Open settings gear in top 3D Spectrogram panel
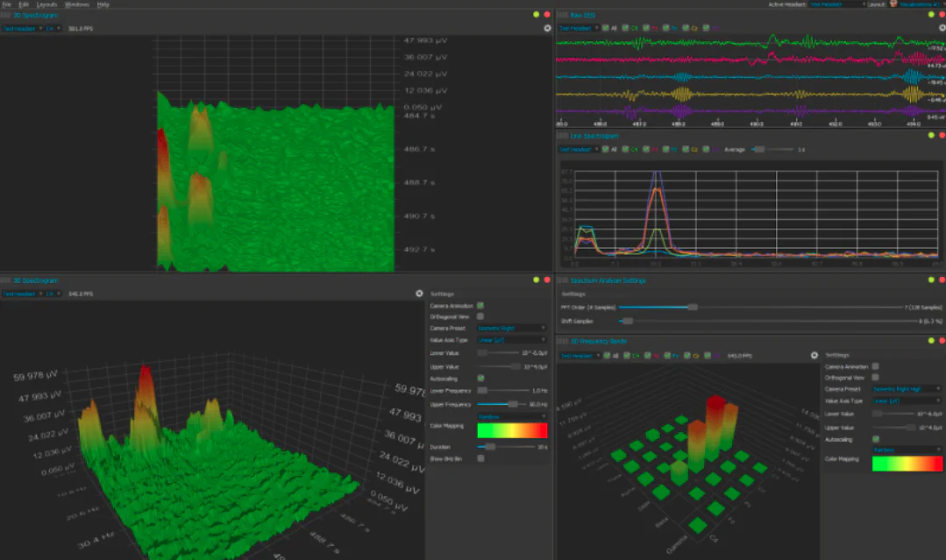The width and height of the screenshot is (946, 560). 548,28
